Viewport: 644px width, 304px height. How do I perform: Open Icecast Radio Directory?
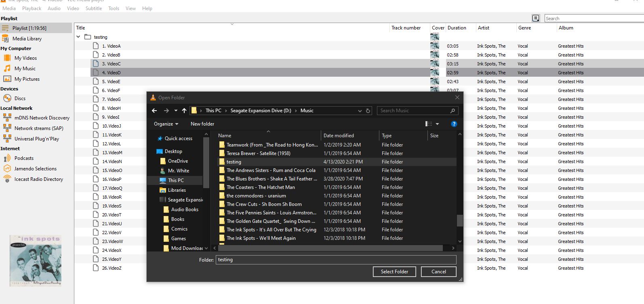tap(39, 179)
